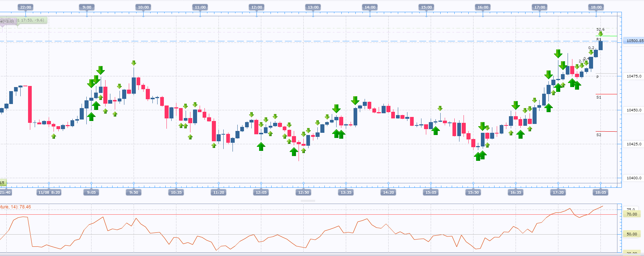This screenshot has height=256, width=644.
Task: Select the 12:05 bottom axis label
Action: pos(261,192)
